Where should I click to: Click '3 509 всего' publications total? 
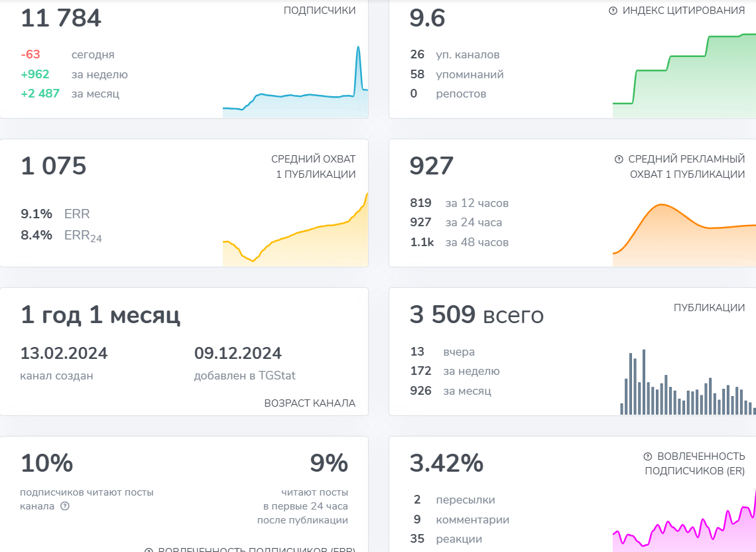pyautogui.click(x=476, y=314)
